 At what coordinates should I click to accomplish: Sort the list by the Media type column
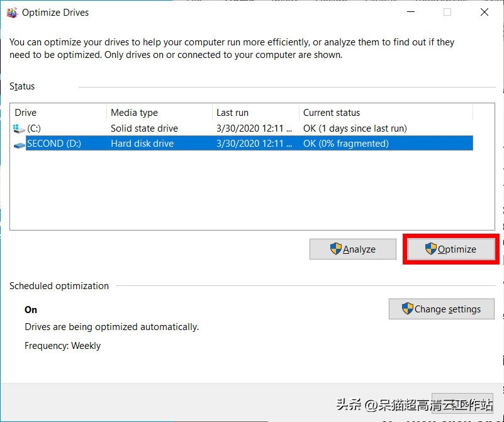pos(159,113)
